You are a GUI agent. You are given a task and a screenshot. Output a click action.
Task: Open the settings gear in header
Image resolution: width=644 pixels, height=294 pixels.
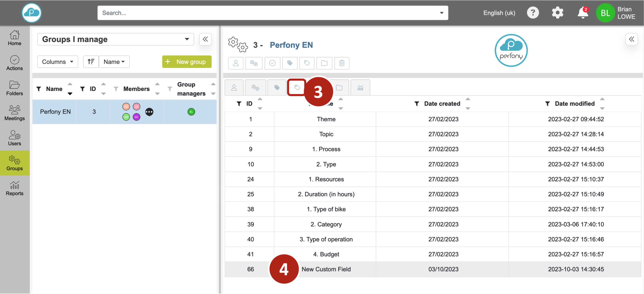557,13
